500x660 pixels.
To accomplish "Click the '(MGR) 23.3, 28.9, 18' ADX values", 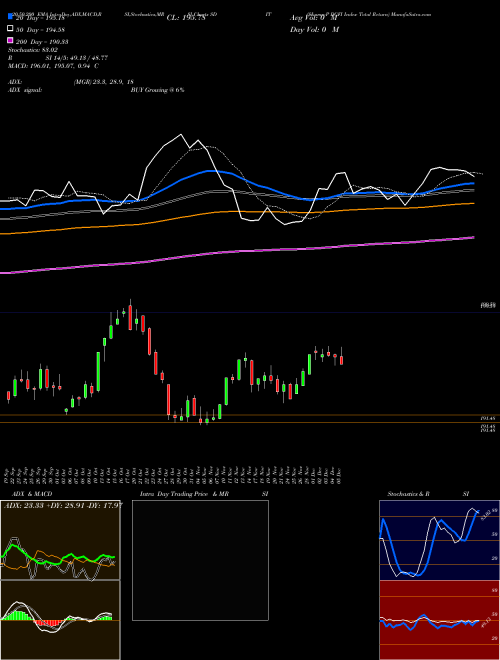I will [104, 82].
